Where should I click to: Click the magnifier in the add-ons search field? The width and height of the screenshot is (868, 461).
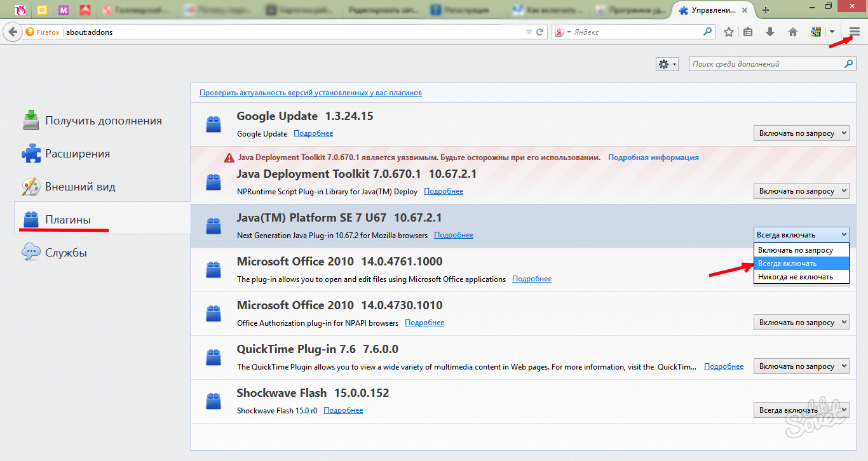(848, 64)
